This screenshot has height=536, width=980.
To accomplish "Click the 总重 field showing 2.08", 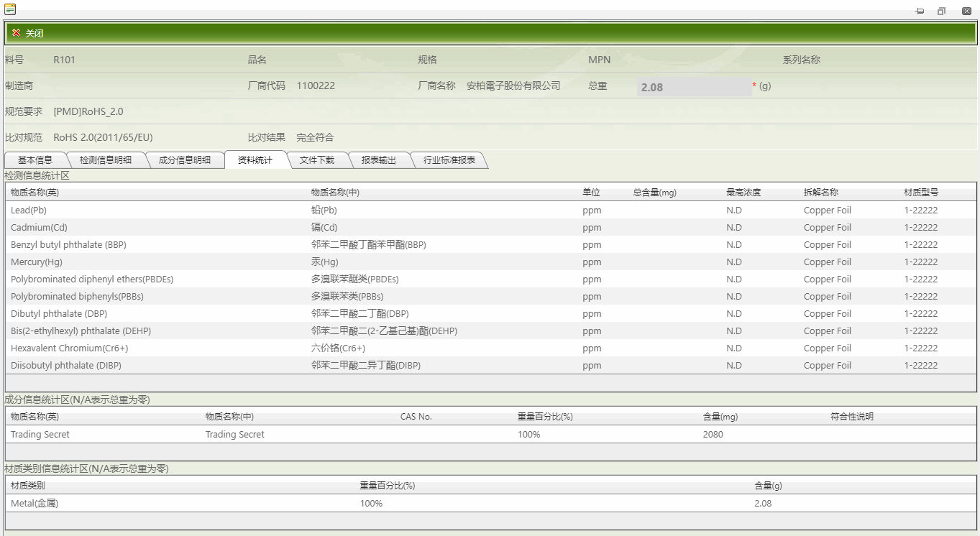I will click(x=694, y=87).
